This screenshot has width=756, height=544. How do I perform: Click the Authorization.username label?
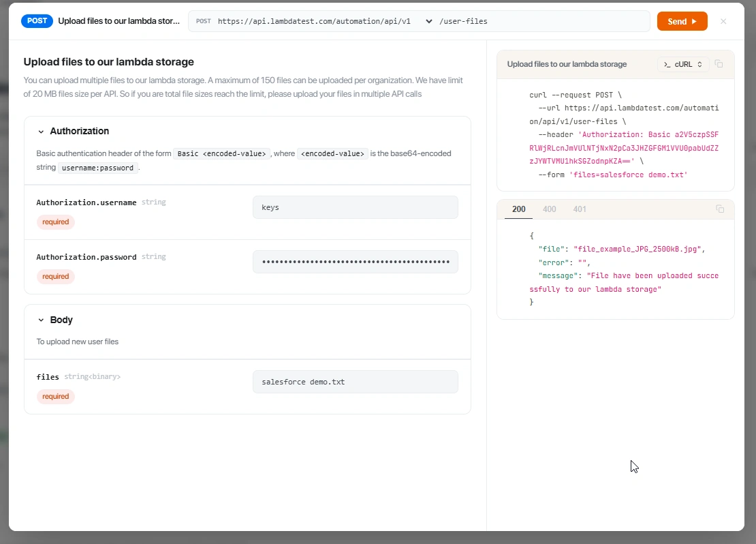coord(86,202)
